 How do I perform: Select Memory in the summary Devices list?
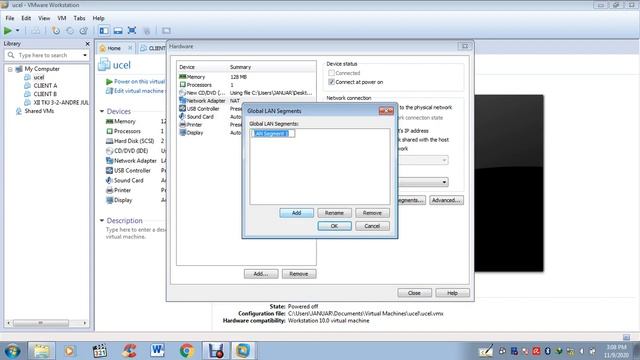tap(124, 121)
